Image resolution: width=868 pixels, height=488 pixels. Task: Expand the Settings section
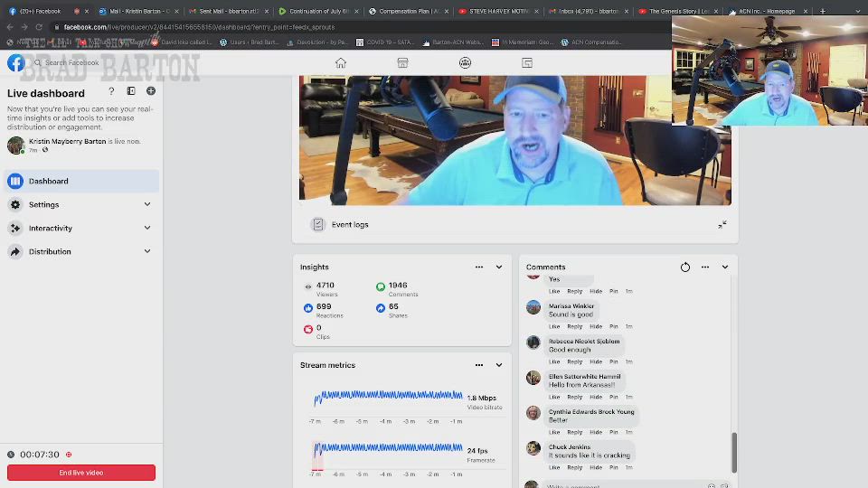[x=147, y=204]
